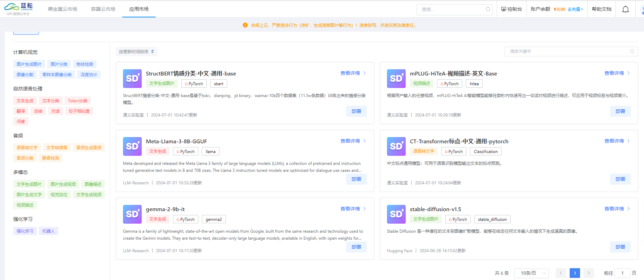View details of stable-diffusion-v1.5
Screen dimensions: 644x280
pyautogui.click(x=617, y=209)
